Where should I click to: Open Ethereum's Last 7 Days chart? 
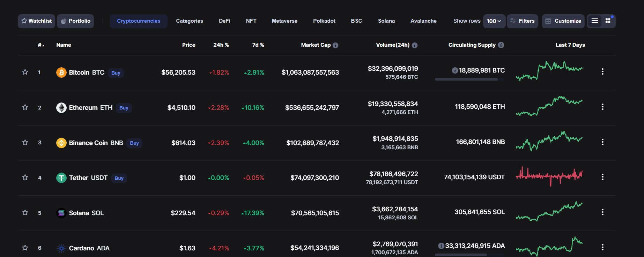pyautogui.click(x=549, y=106)
